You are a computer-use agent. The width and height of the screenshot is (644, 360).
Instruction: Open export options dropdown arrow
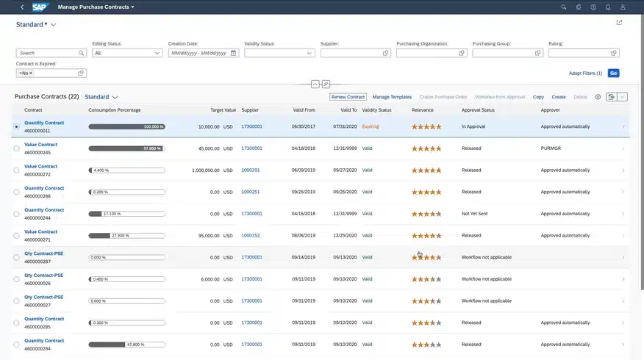(622, 97)
